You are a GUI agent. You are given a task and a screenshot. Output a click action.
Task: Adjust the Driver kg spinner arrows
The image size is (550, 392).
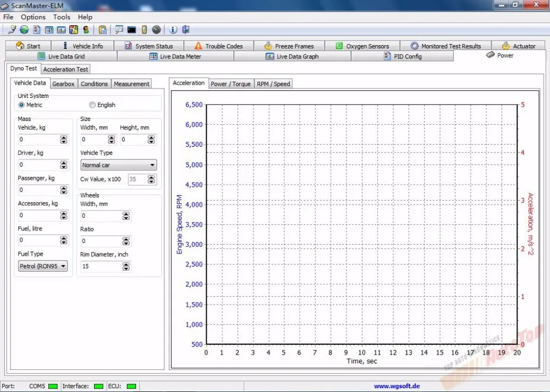(63, 165)
